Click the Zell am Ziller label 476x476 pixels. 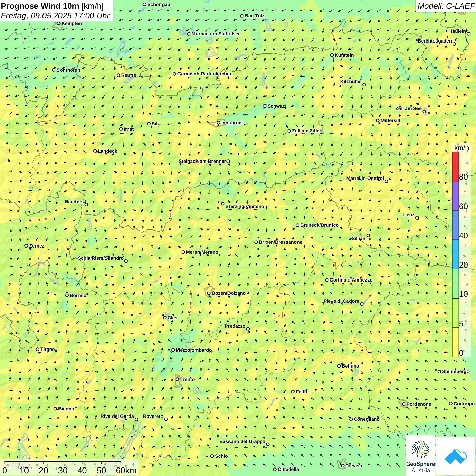point(307,131)
